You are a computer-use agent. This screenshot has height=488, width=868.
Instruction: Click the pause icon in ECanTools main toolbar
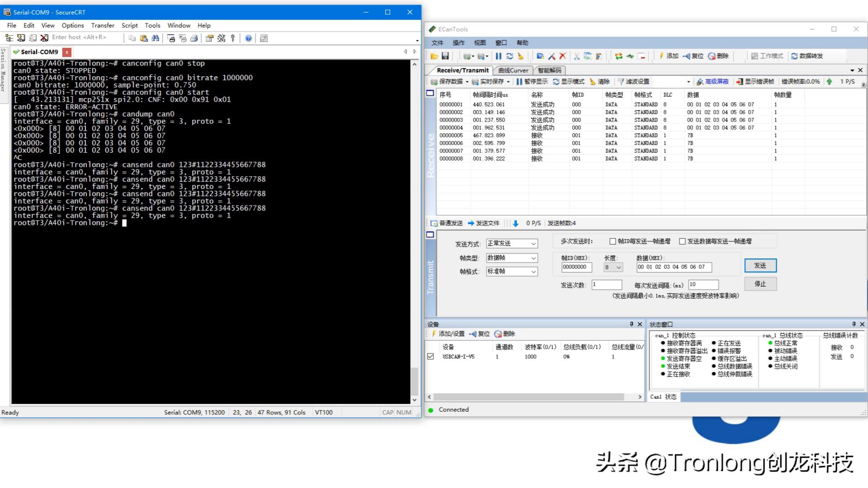click(498, 56)
